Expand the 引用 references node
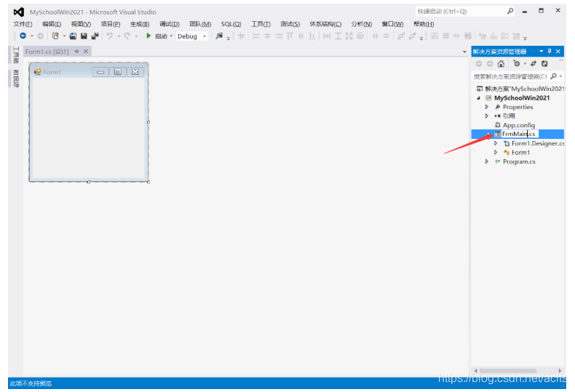Image resolution: width=575 pixels, height=392 pixels. tap(487, 116)
